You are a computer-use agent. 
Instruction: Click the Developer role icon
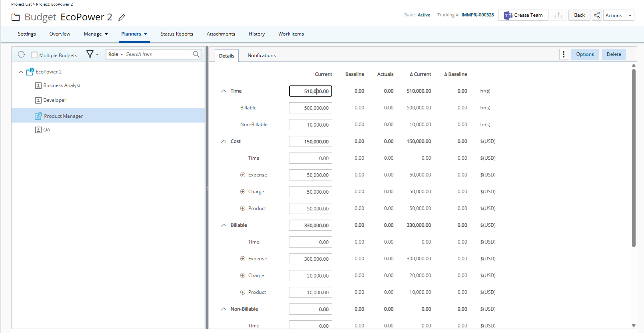pyautogui.click(x=38, y=100)
